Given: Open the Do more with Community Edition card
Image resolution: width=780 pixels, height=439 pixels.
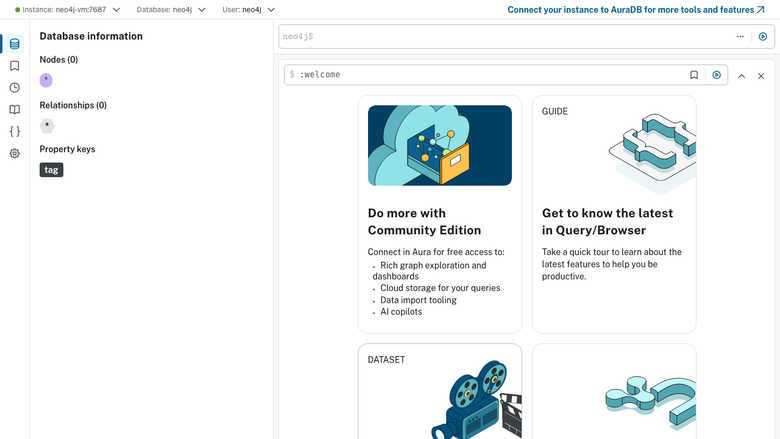Looking at the screenshot, I should click(440, 214).
